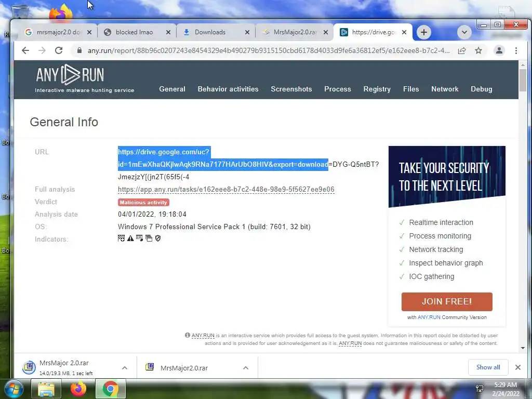Image resolution: width=532 pixels, height=399 pixels.
Task: Open the Files section
Action: tap(411, 89)
